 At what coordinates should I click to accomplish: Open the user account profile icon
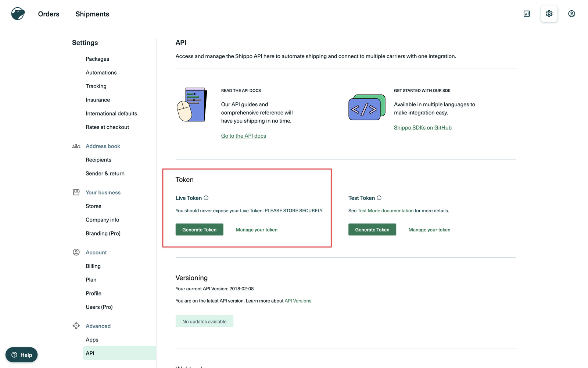(x=571, y=14)
